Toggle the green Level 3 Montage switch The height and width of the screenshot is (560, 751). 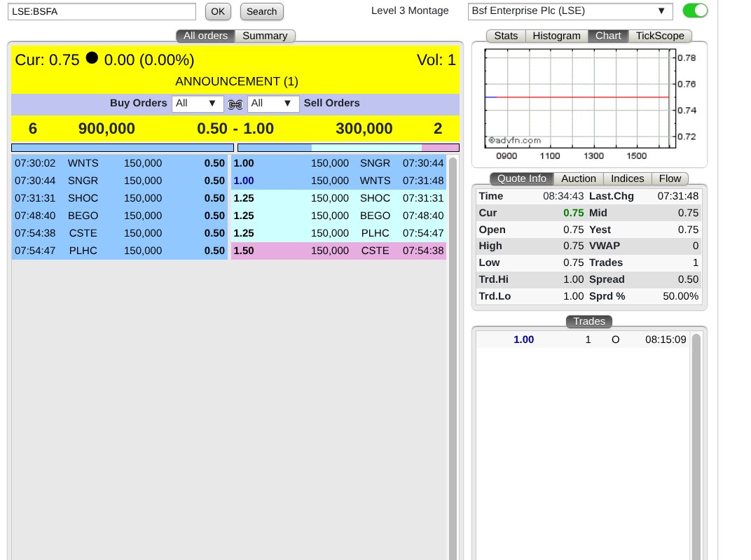[695, 10]
